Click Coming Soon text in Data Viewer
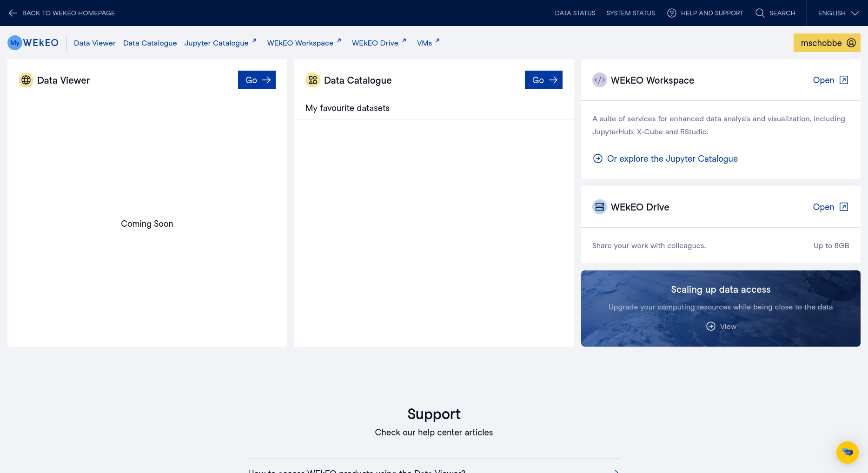The width and height of the screenshot is (868, 473). tap(147, 223)
